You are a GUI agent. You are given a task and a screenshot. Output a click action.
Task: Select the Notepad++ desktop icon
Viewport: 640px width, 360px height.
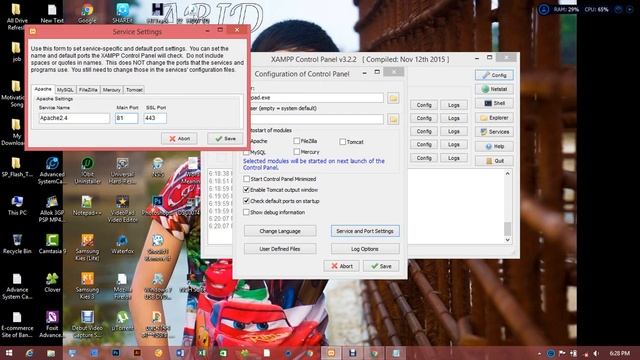[x=87, y=205]
